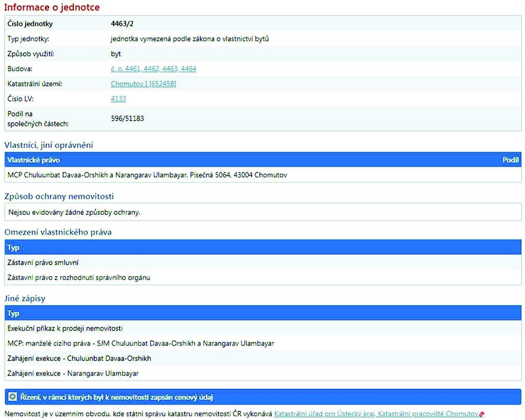Click the 'Typ jednotky:' label
Image resolution: width=525 pixels, height=420 pixels.
[29, 39]
